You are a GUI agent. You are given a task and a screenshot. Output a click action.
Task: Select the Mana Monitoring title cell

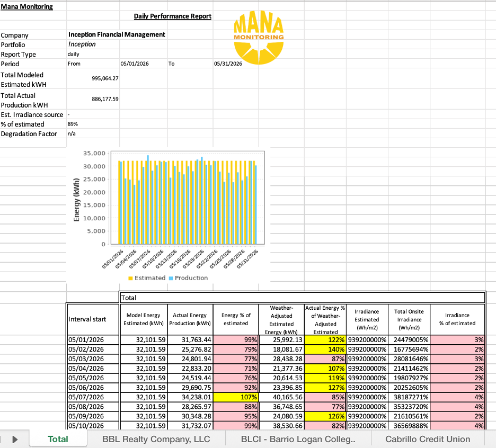(x=27, y=7)
